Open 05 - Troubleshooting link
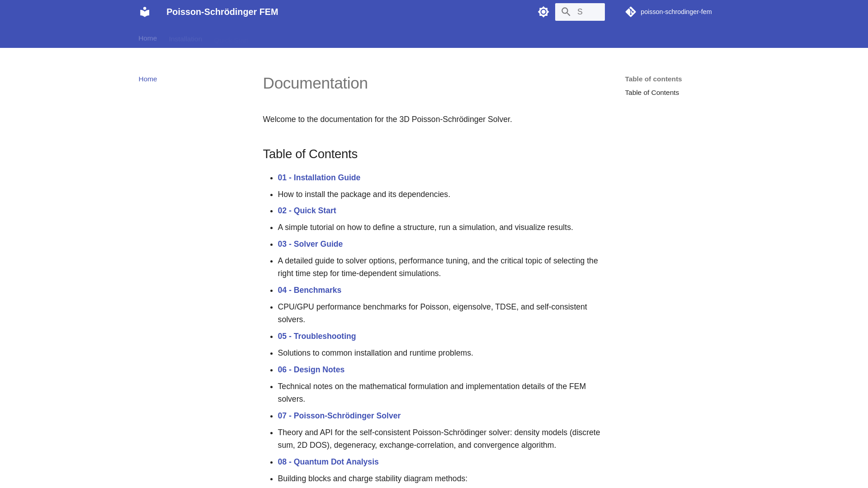The width and height of the screenshot is (868, 488). pos(317,336)
